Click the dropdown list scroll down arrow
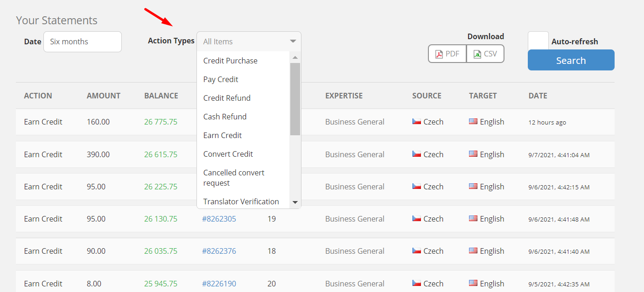 coord(295,202)
